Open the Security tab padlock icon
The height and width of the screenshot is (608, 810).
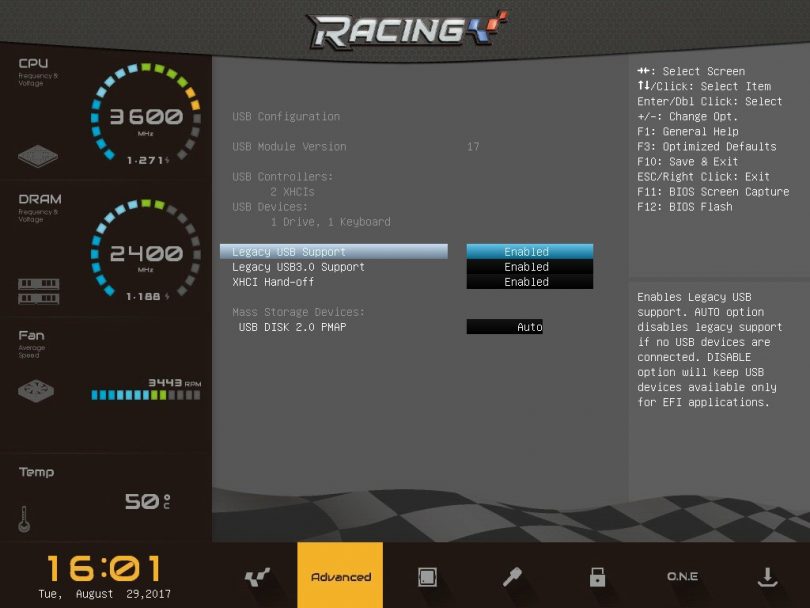click(597, 577)
